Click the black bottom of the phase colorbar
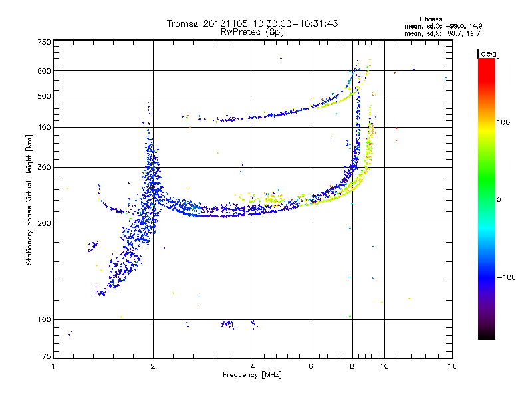This screenshot has width=532, height=399. (487, 334)
